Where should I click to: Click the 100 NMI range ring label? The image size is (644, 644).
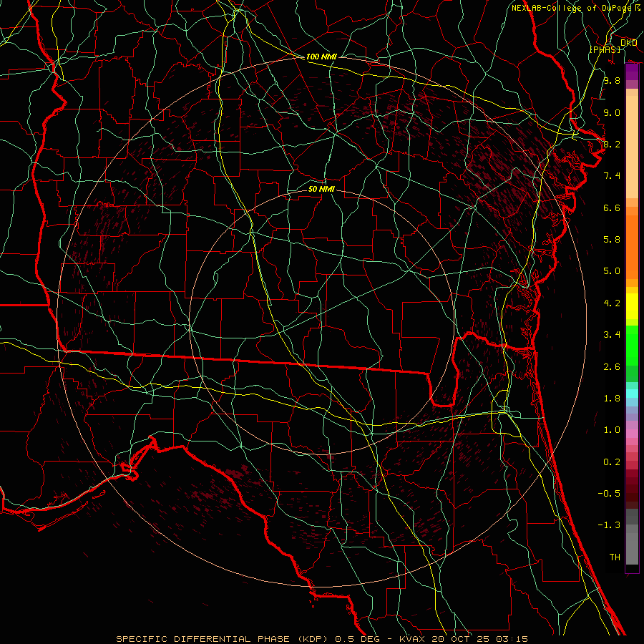pyautogui.click(x=321, y=57)
